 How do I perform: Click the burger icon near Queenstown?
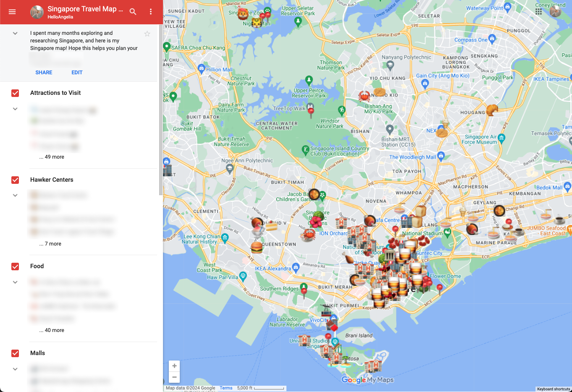click(x=257, y=247)
